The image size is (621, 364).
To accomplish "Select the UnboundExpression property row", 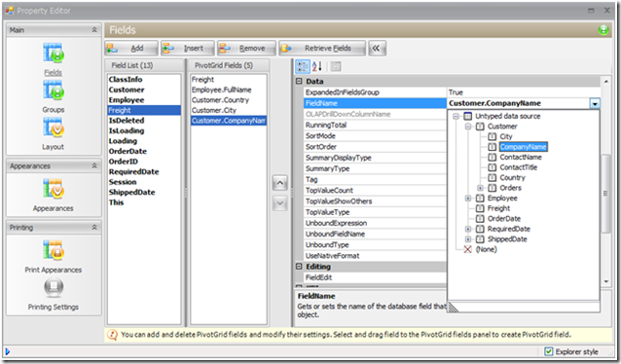I will coord(375,224).
